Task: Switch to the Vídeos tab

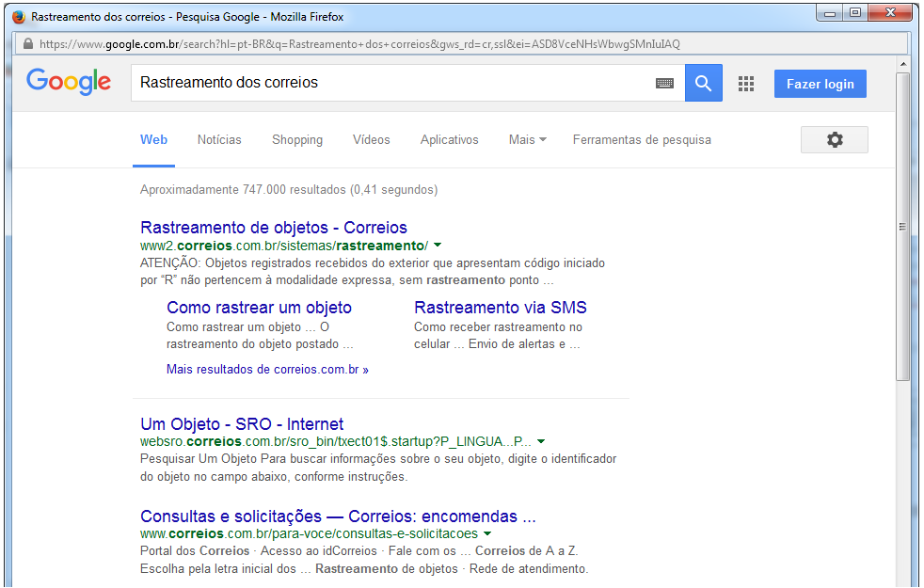Action: coord(372,139)
